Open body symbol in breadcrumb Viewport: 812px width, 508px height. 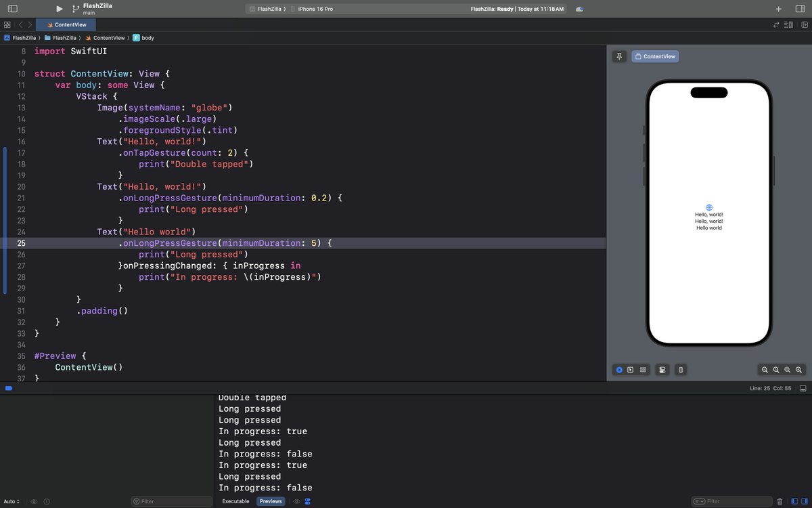(x=143, y=38)
